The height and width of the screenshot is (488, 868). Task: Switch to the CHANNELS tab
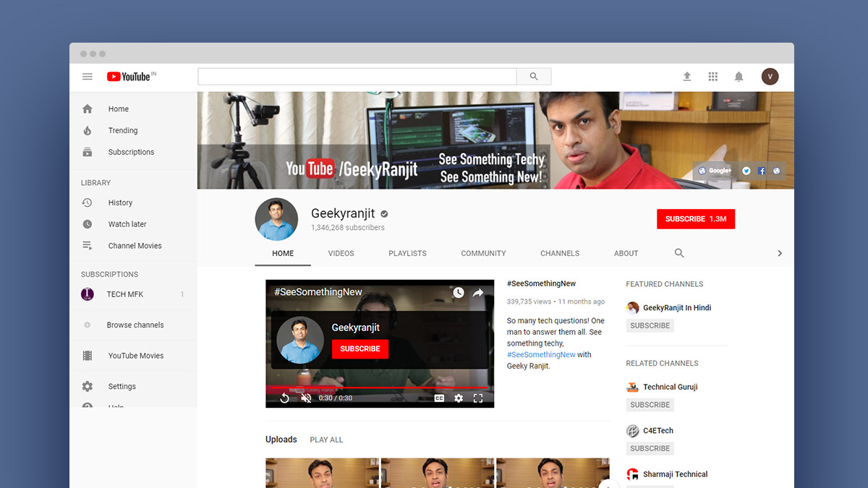click(560, 253)
